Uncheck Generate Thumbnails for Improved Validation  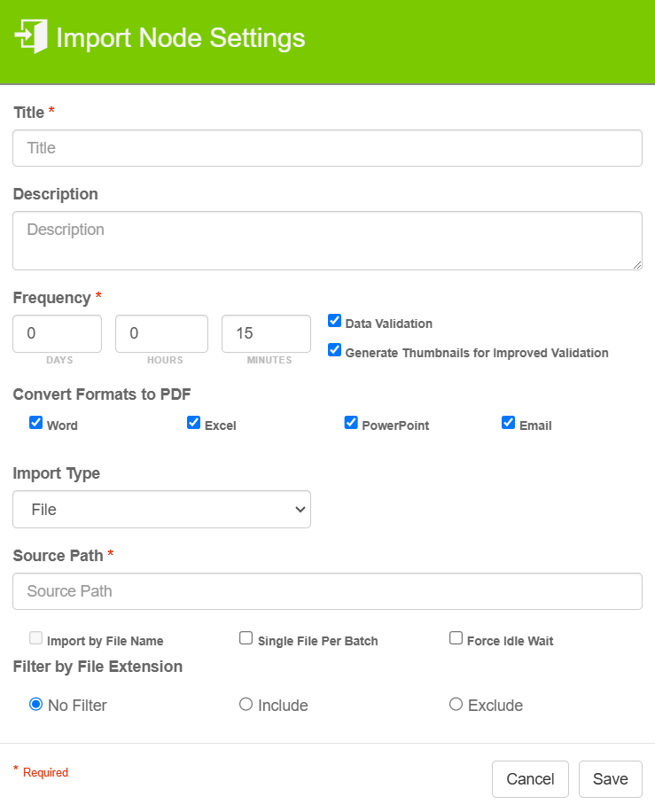(334, 350)
